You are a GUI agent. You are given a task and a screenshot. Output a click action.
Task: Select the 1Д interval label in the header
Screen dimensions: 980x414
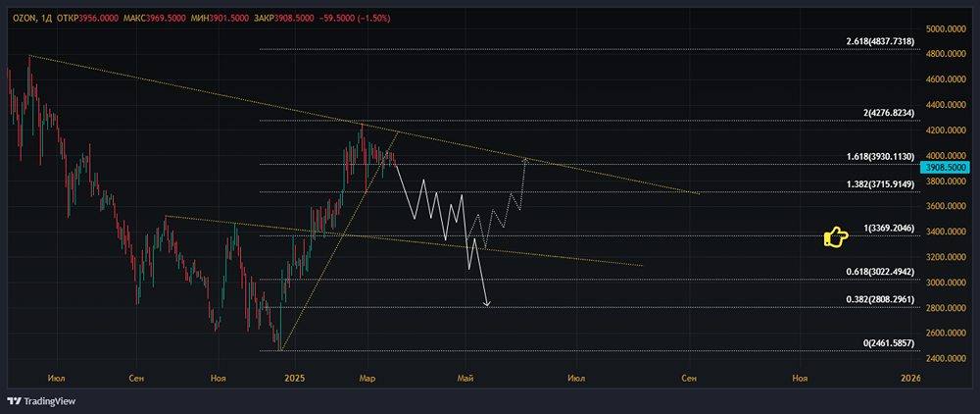coord(44,19)
